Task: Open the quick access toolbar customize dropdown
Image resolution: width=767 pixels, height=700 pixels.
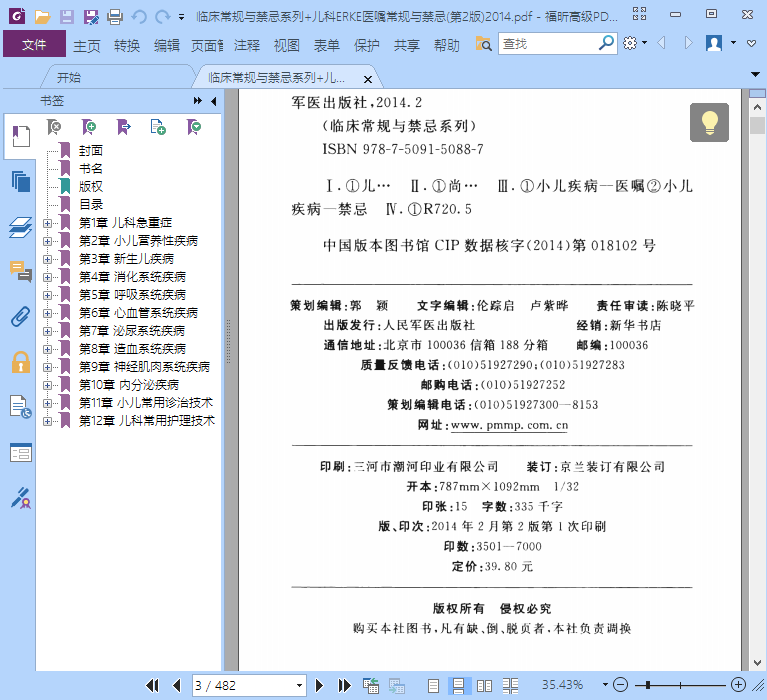Action: [181, 17]
